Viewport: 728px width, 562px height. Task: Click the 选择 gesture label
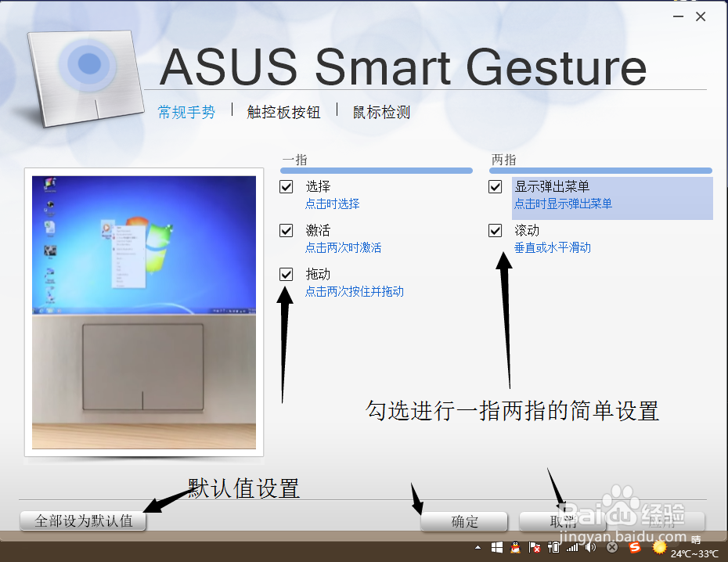click(x=318, y=186)
